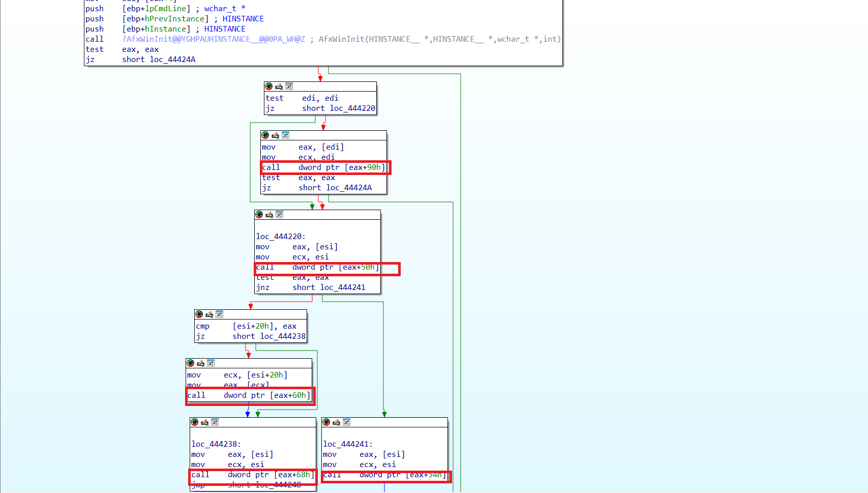Click 'mov eax, [edi]' instruction
Viewport: 868px width, 493px height.
[x=303, y=147]
